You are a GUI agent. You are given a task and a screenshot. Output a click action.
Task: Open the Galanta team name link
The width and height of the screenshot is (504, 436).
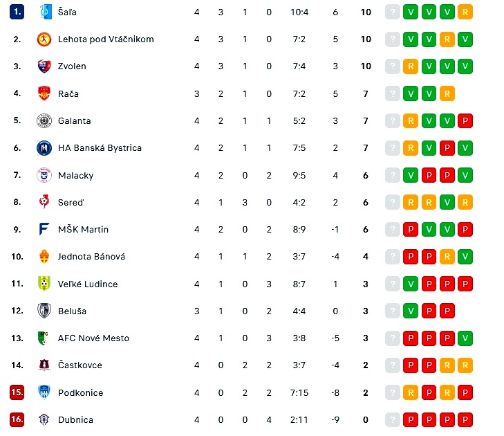pyautogui.click(x=74, y=121)
